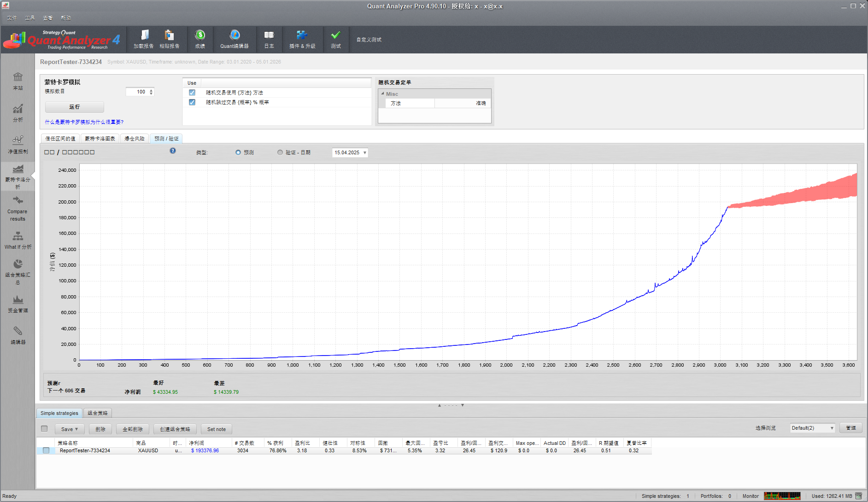
Task: Click the memory monitor graph in status bar
Action: 782,496
